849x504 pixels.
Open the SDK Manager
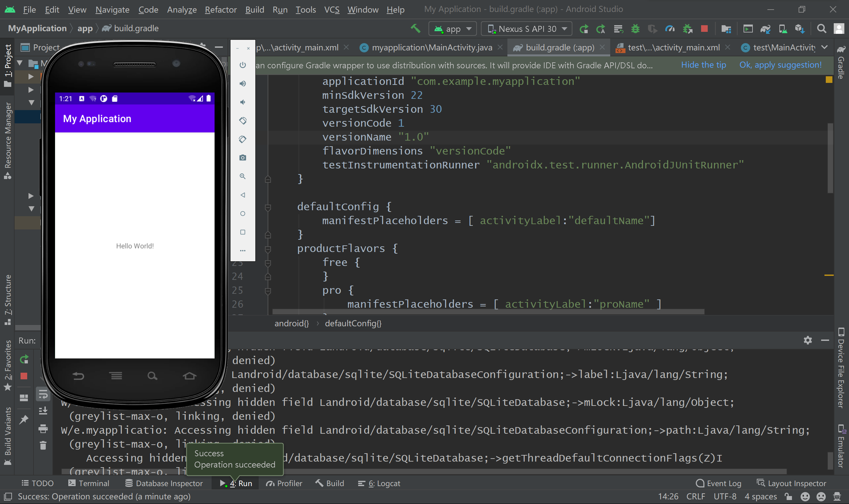point(800,29)
